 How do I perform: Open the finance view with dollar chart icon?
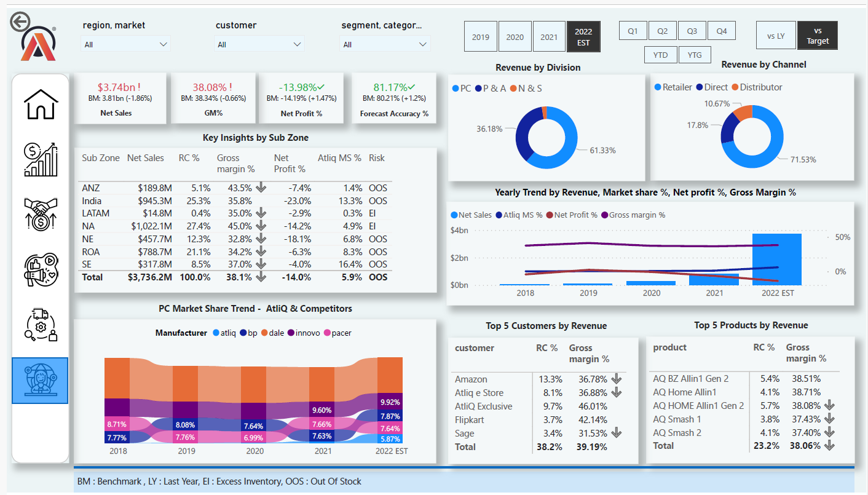[40, 159]
